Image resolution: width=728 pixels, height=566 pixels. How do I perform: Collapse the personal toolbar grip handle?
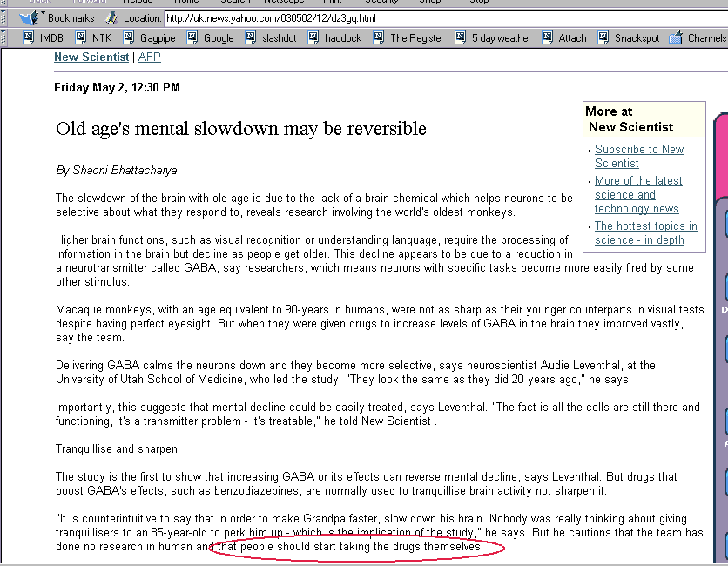[x=3, y=37]
